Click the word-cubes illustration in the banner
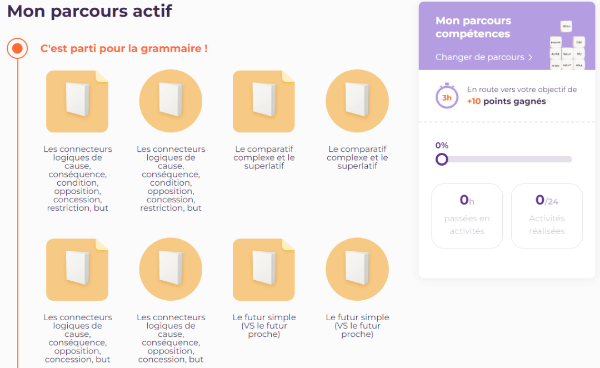 [567, 46]
